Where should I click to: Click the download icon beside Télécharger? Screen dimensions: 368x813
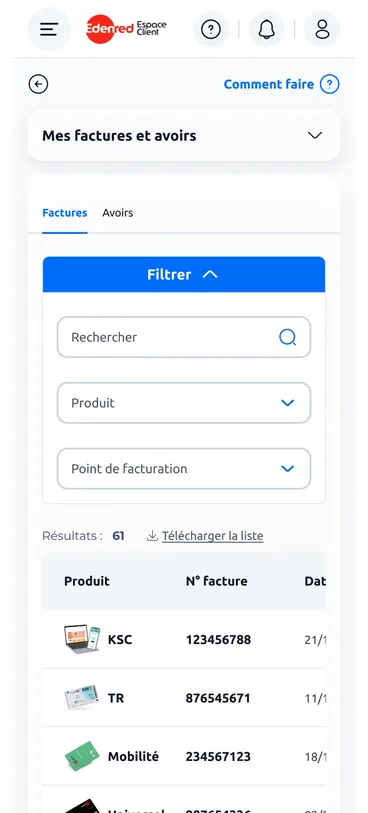tap(152, 536)
